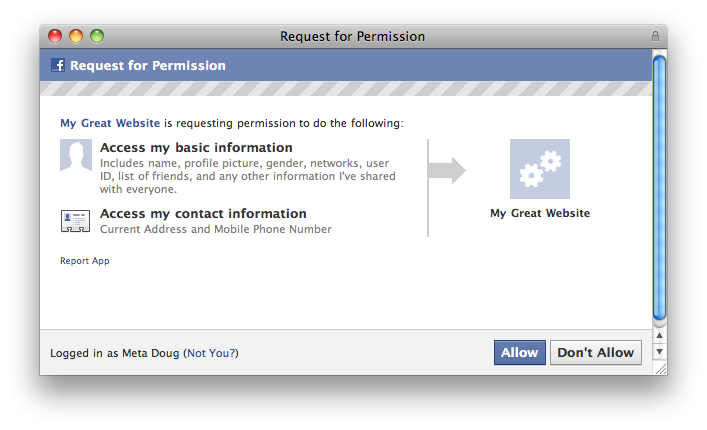The height and width of the screenshot is (430, 707).
Task: Close the Request for Permission window
Action: click(x=55, y=36)
